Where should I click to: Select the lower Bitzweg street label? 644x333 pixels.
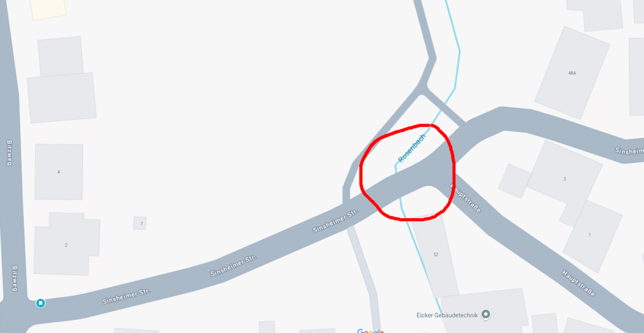click(x=15, y=278)
